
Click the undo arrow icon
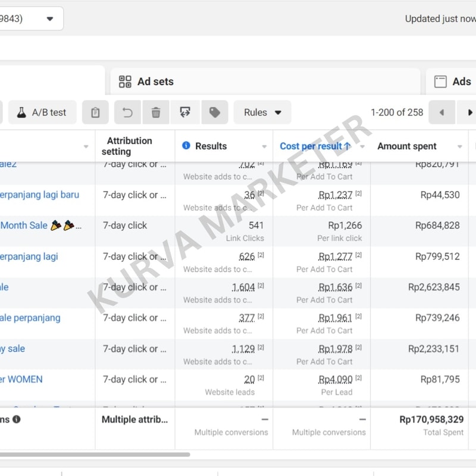127,112
